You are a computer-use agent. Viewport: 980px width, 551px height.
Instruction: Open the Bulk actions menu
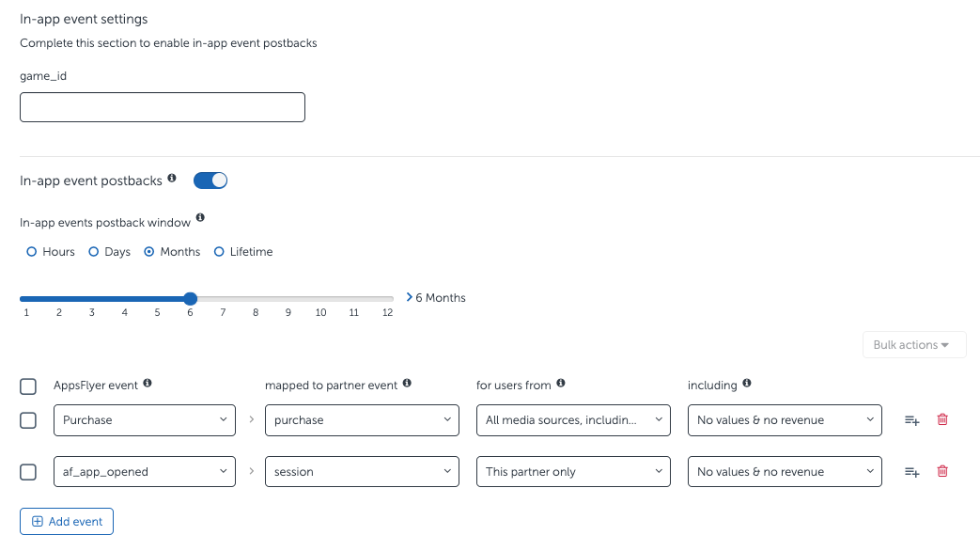(913, 345)
